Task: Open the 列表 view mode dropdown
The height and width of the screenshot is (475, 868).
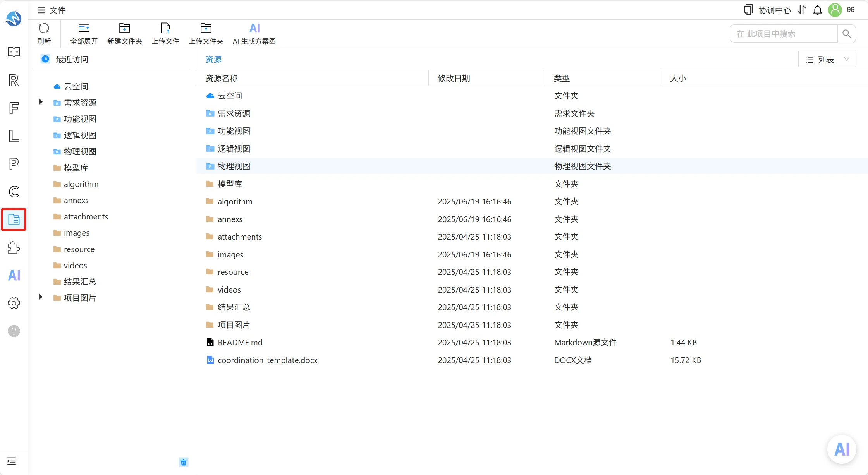Action: tap(827, 59)
